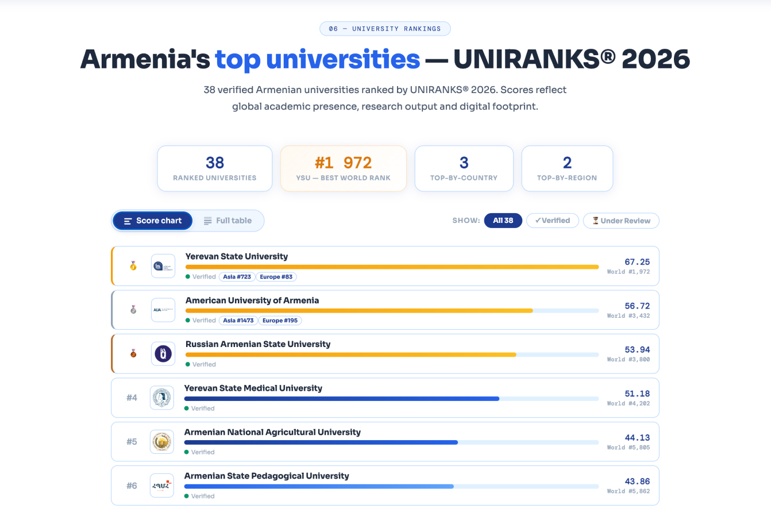Open the 38 Ranked Universities stat card
The height and width of the screenshot is (532, 771).
(x=215, y=168)
